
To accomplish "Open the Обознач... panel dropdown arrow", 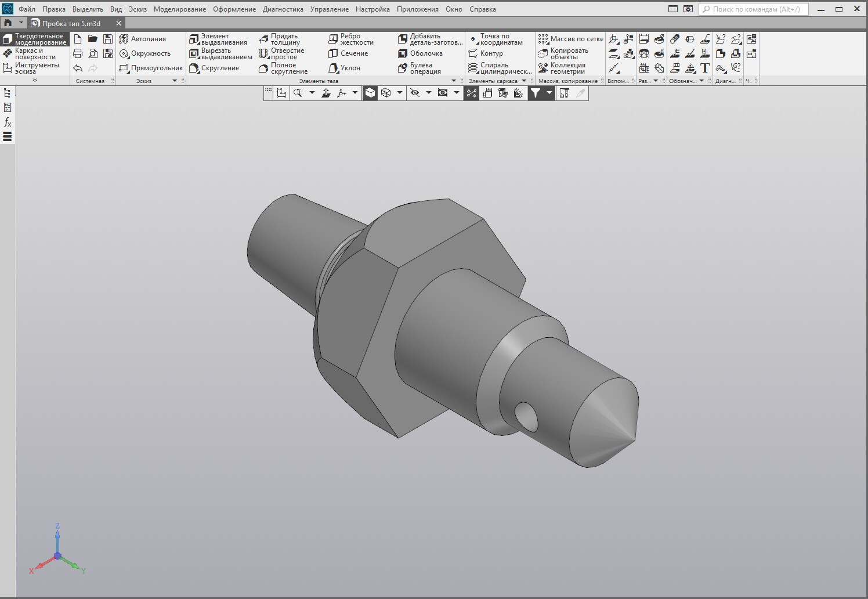I will pyautogui.click(x=701, y=81).
